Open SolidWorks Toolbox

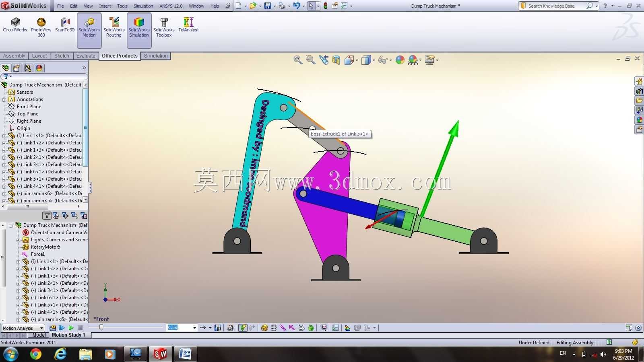click(164, 27)
